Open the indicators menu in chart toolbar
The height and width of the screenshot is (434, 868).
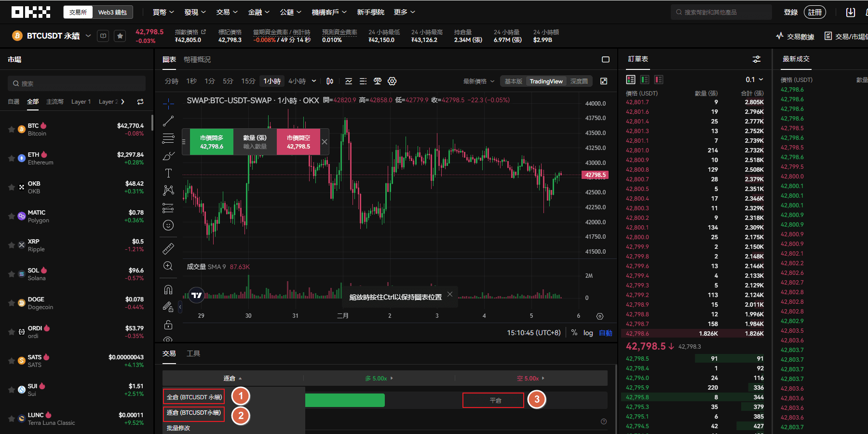coord(349,81)
